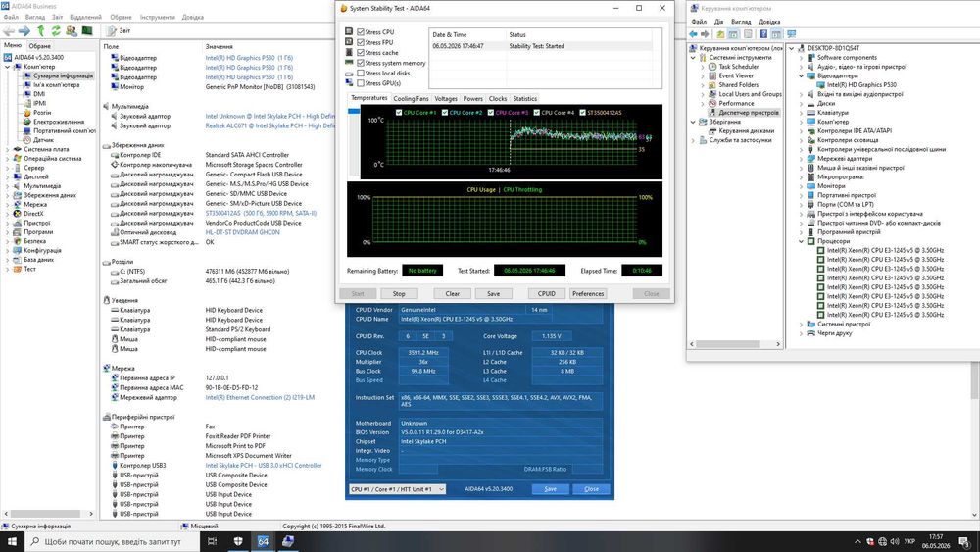This screenshot has height=552, width=980.
Task: Uncheck Stress CPU checkbox
Action: (361, 32)
